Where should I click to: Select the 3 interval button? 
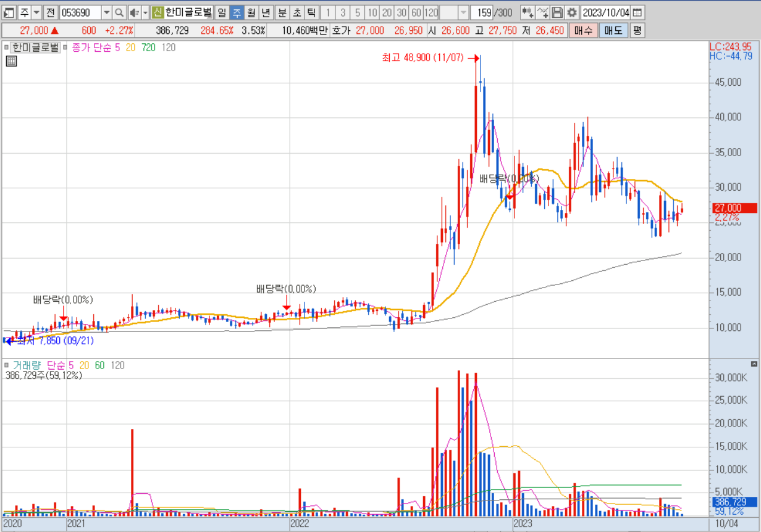[342, 12]
